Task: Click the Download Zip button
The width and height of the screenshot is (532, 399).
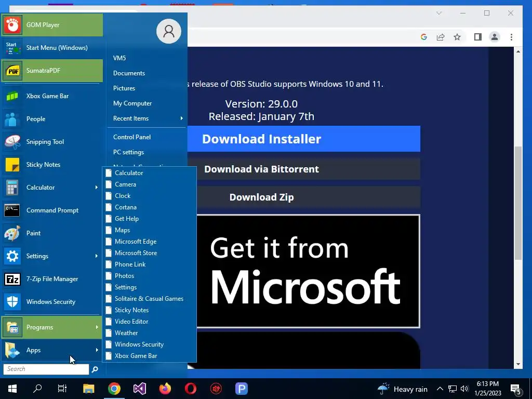Action: tap(309, 197)
